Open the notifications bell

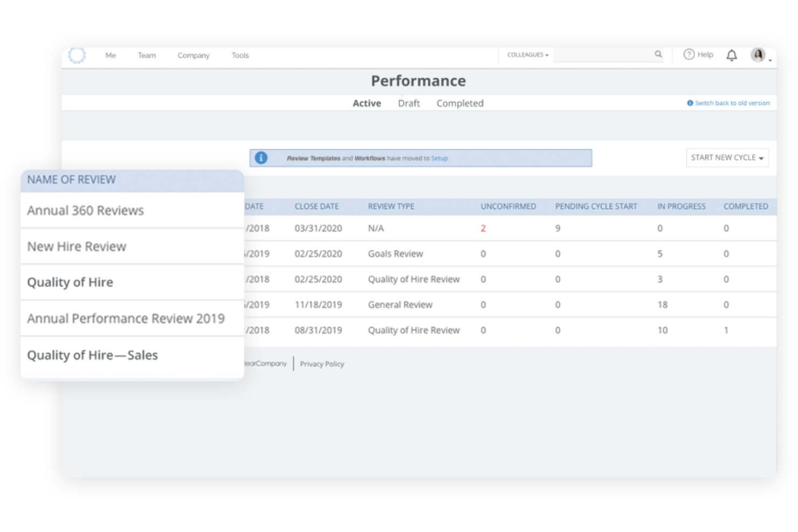point(732,55)
